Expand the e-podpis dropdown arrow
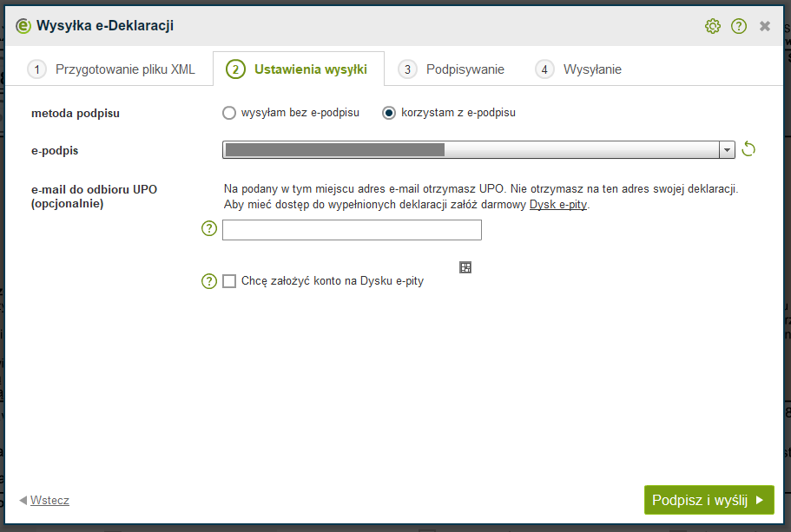791x532 pixels. tap(728, 150)
